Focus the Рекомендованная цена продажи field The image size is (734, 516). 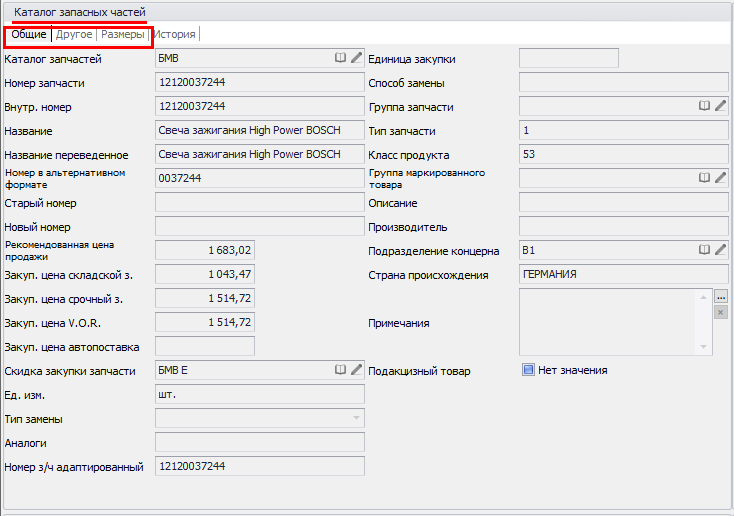[x=205, y=250]
